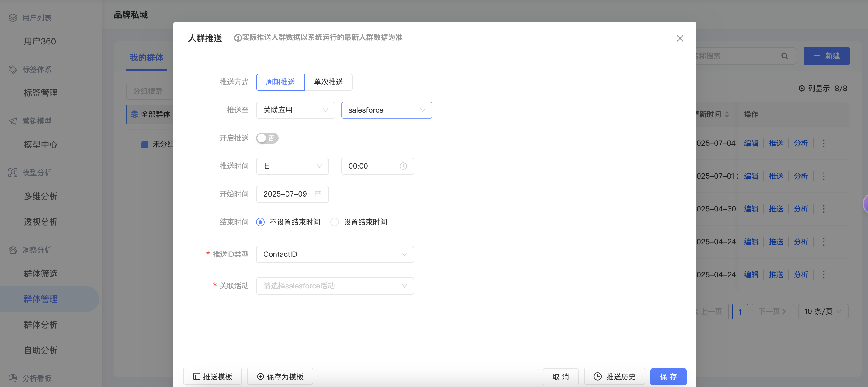
Task: Switch to the 单次推送 tab
Action: coord(328,82)
